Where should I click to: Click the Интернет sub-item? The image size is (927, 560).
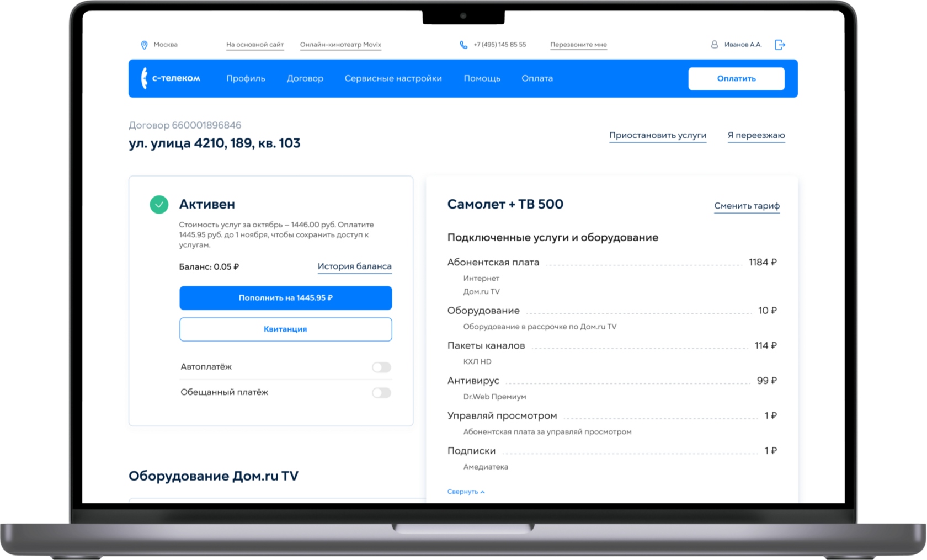(481, 279)
